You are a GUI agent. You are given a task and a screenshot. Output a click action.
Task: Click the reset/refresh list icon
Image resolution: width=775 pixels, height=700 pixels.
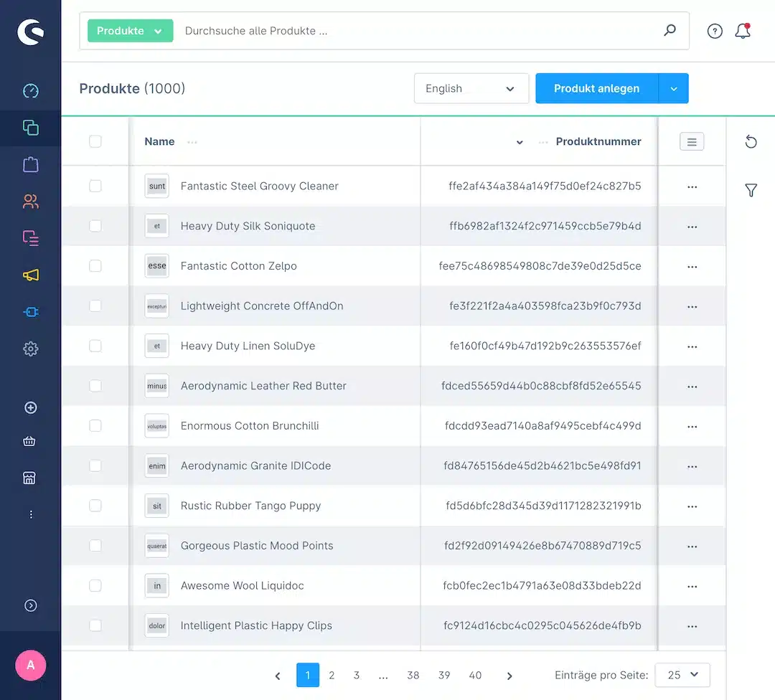pyautogui.click(x=751, y=141)
